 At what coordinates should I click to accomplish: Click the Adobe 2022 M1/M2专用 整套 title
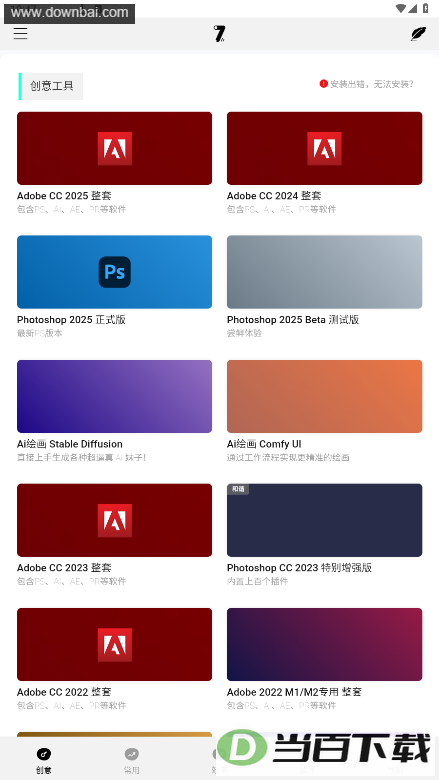point(294,692)
